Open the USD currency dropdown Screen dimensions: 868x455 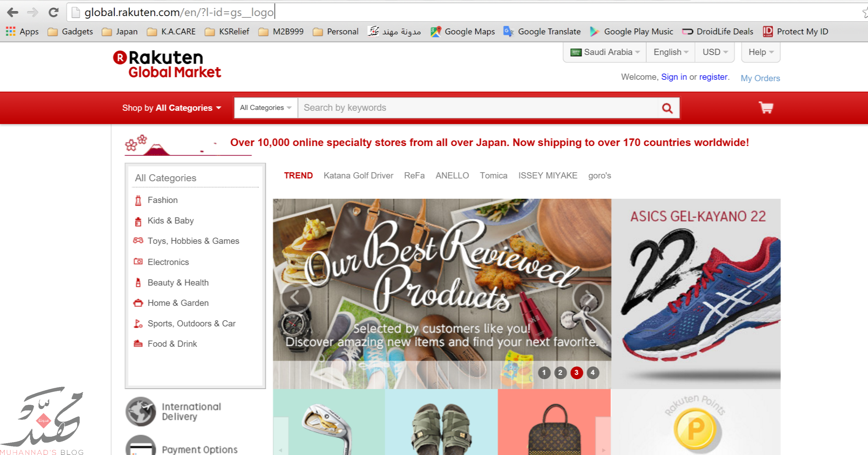(715, 52)
